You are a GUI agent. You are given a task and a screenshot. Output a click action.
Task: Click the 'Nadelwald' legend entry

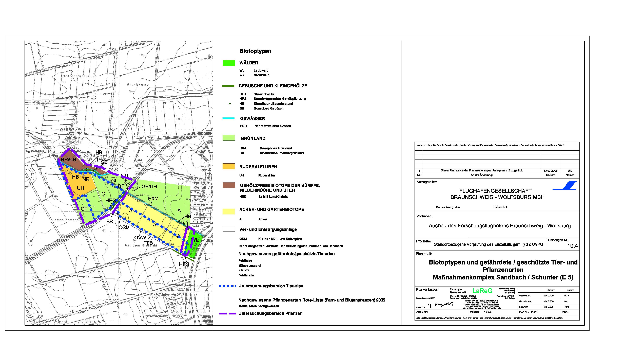click(262, 75)
